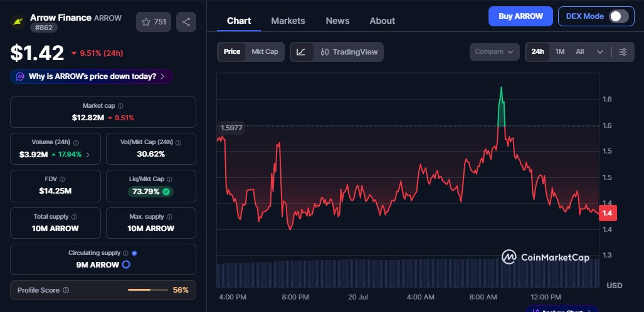Image resolution: width=644 pixels, height=312 pixels.
Task: Open Profile Score info icon
Action: click(x=66, y=290)
